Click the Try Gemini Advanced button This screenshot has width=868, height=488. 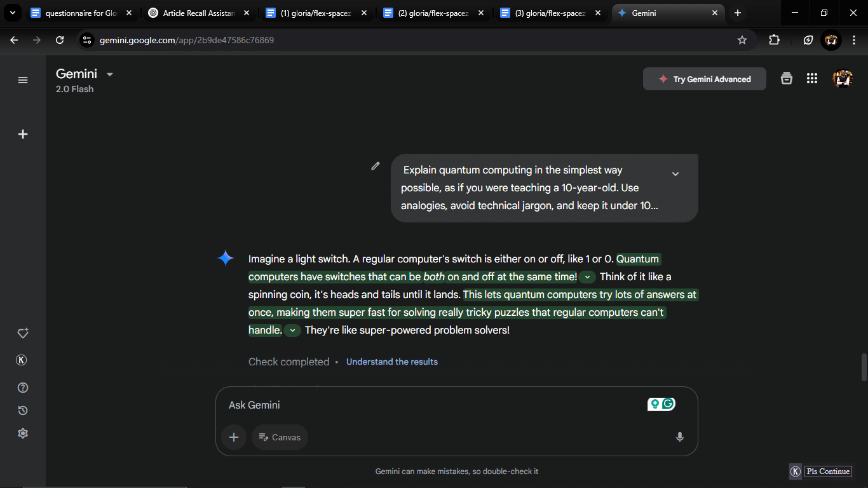pyautogui.click(x=705, y=79)
